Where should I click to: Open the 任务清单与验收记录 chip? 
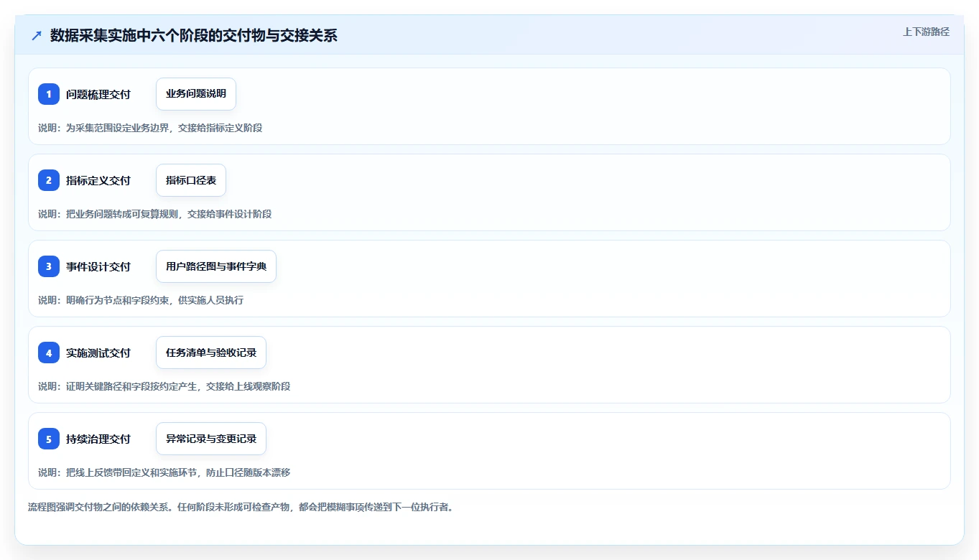pyautogui.click(x=211, y=353)
